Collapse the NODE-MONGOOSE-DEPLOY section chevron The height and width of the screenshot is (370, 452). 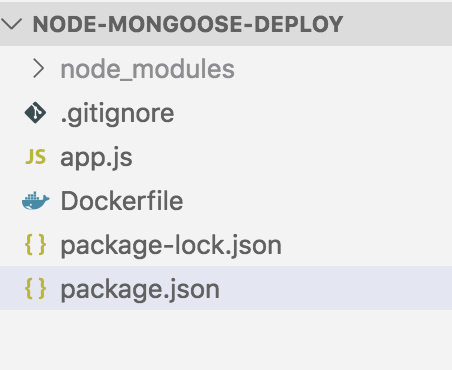11,24
